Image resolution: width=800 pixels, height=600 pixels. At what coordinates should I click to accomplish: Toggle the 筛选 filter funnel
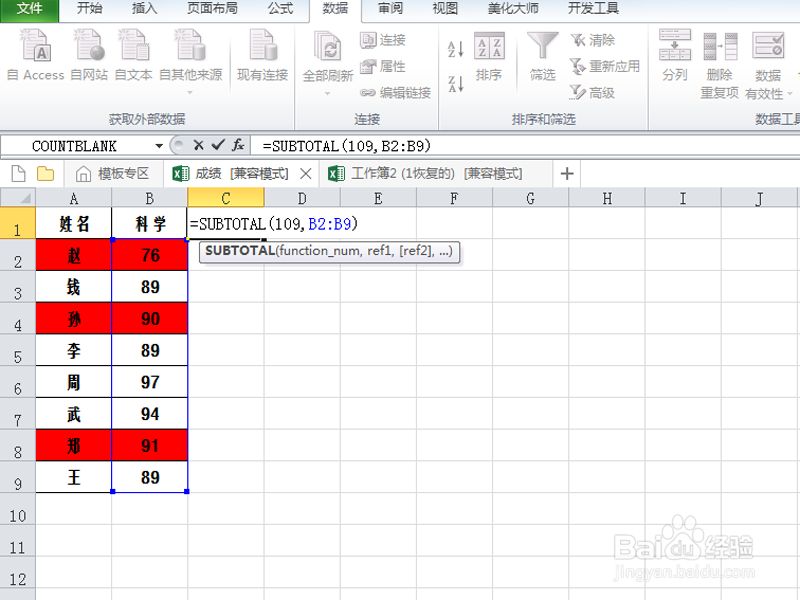[542, 56]
